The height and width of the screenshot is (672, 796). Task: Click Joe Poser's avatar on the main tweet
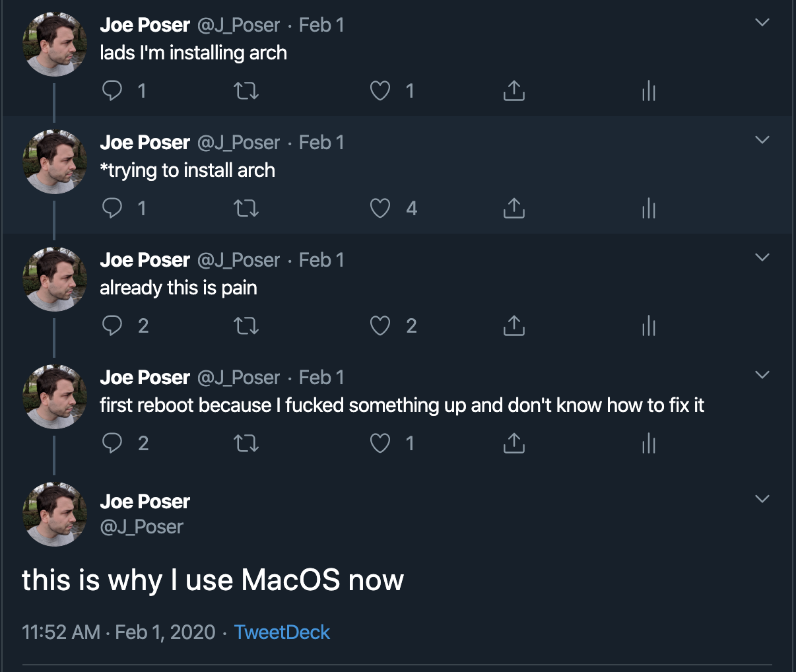[55, 514]
